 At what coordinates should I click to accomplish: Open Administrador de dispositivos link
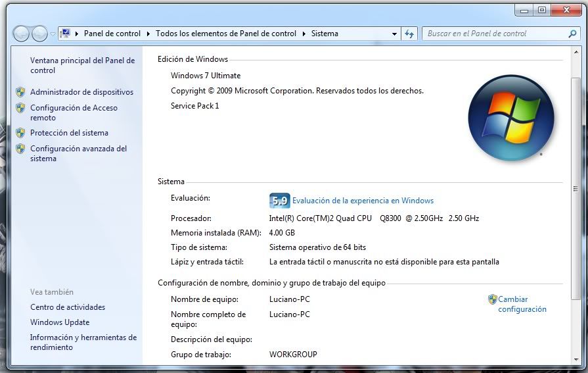(x=81, y=92)
